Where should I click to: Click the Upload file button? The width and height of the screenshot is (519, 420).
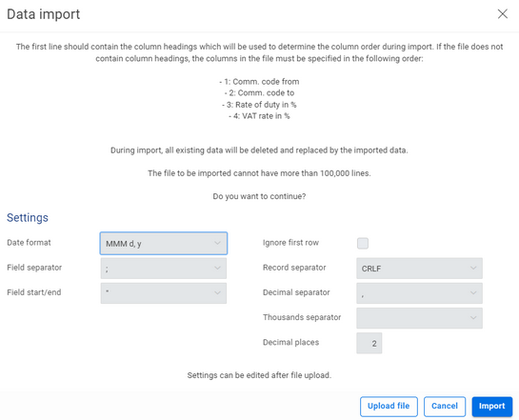[x=389, y=406]
